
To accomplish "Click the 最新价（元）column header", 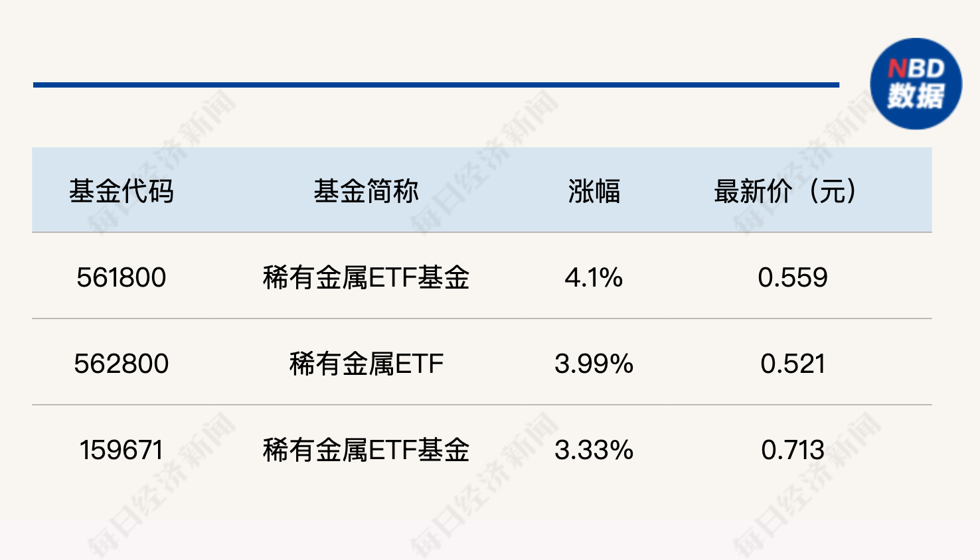I will click(785, 191).
